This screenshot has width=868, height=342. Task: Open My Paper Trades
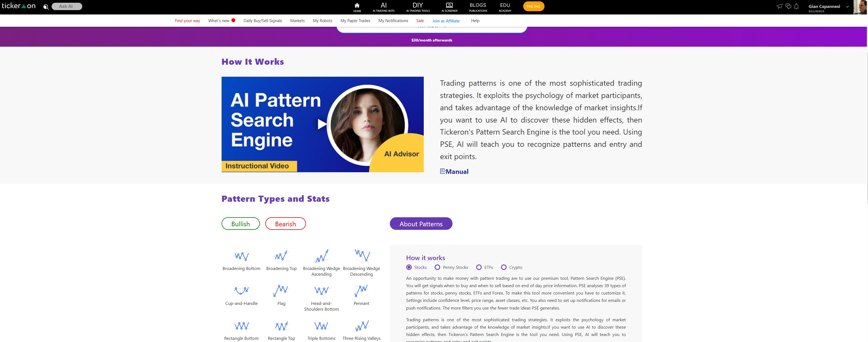click(355, 21)
